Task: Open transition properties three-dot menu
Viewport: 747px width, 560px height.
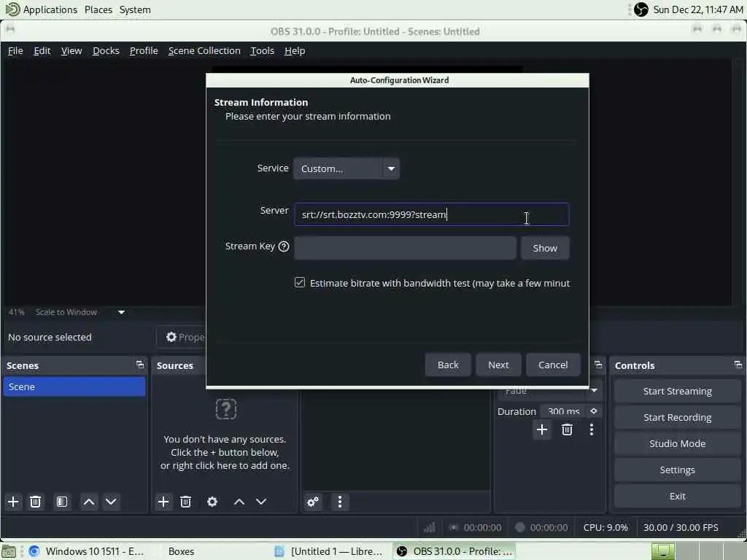Action: click(x=591, y=429)
